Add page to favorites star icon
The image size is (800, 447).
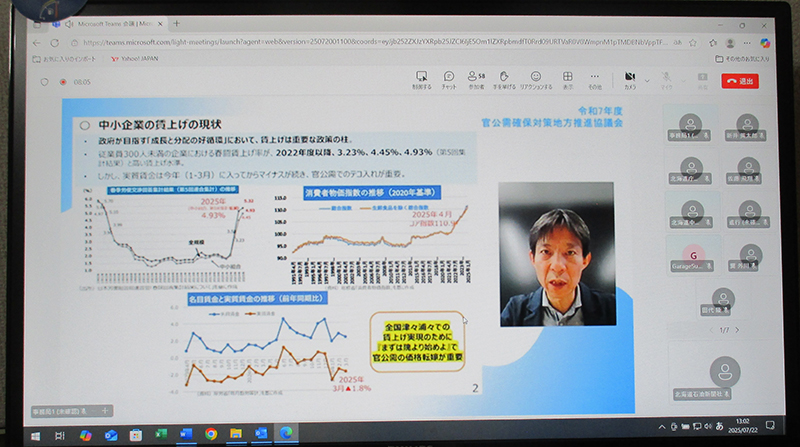[693, 43]
